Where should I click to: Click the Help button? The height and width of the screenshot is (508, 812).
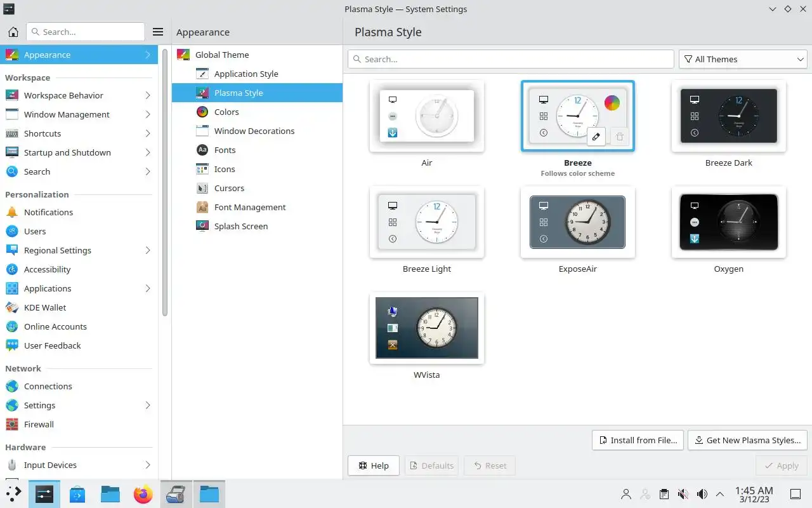374,465
